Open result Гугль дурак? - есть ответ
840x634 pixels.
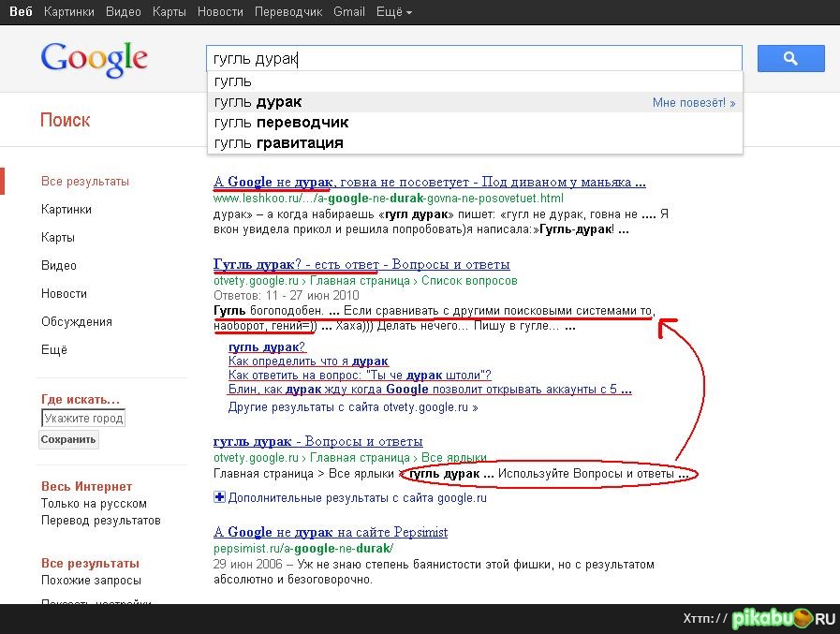361,264
